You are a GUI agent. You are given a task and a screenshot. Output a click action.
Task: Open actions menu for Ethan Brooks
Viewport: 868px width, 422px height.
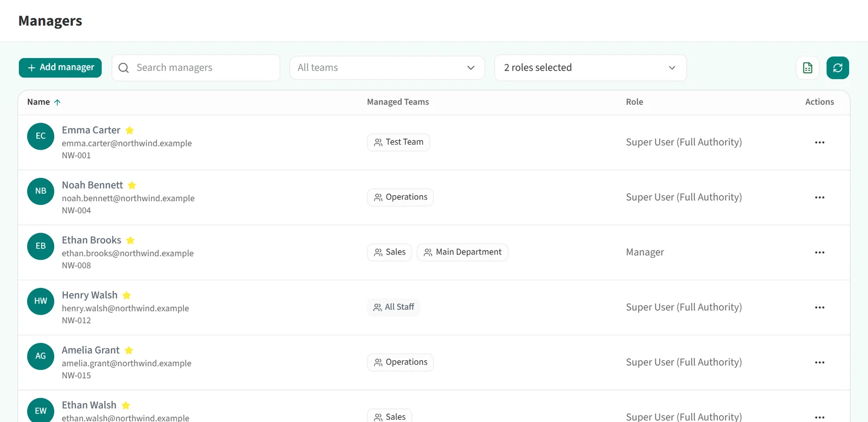819,252
